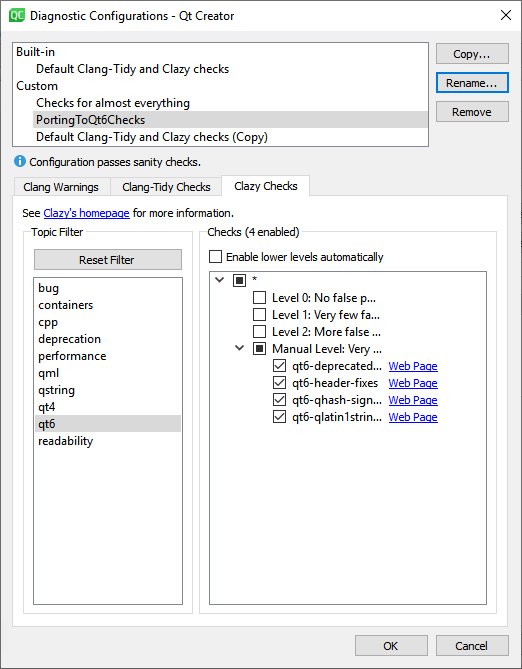Uncheck the qt6-header-fixes check
522x669 pixels.
[x=280, y=383]
